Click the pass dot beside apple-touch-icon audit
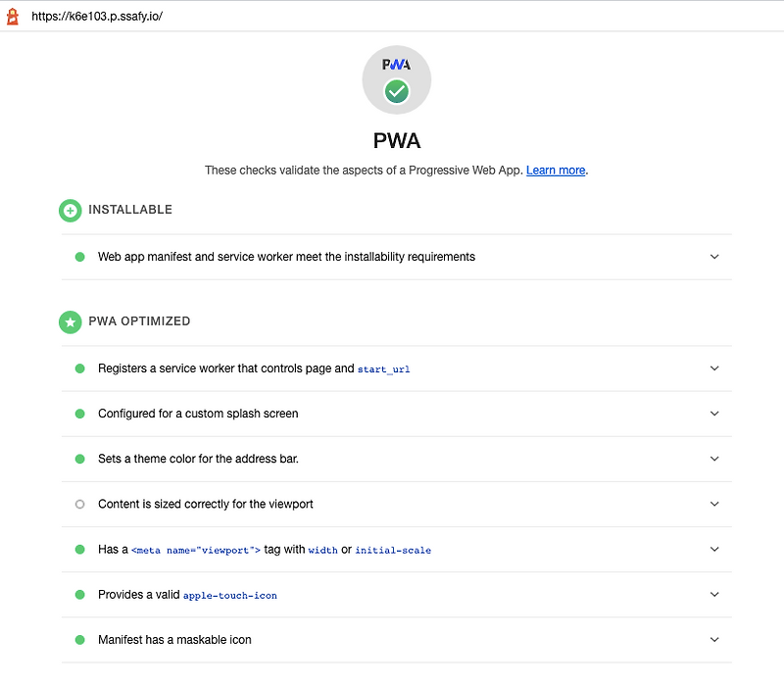This screenshot has height=687, width=784. point(79,595)
